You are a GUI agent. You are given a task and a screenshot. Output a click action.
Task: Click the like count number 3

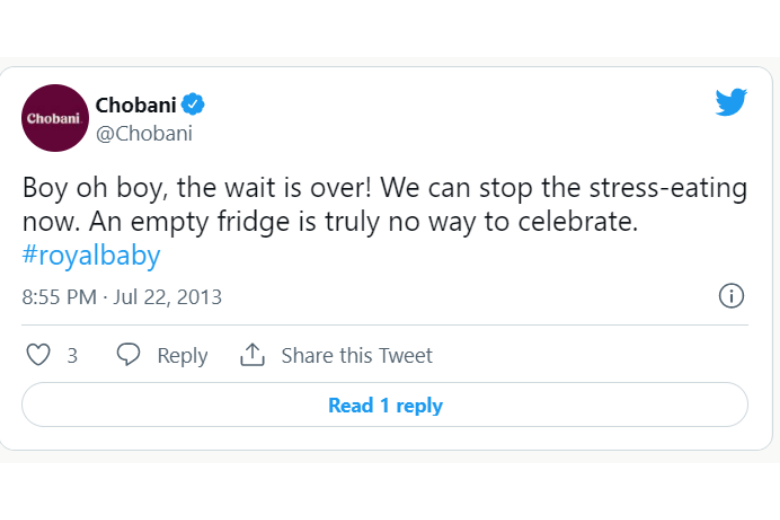[x=72, y=356]
